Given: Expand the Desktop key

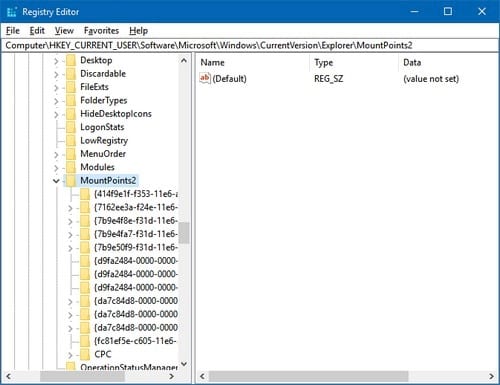Looking at the screenshot, I should tap(56, 61).
